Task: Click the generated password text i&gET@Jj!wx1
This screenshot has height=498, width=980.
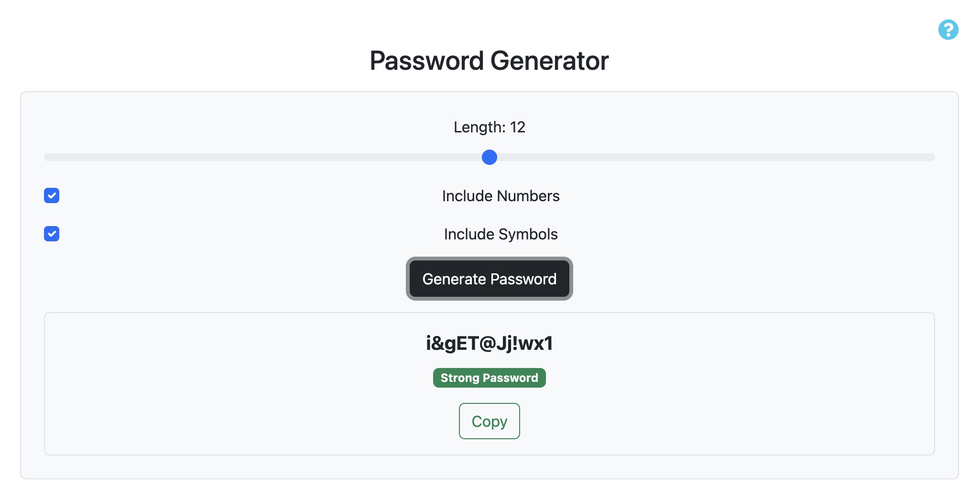Action: [x=489, y=343]
